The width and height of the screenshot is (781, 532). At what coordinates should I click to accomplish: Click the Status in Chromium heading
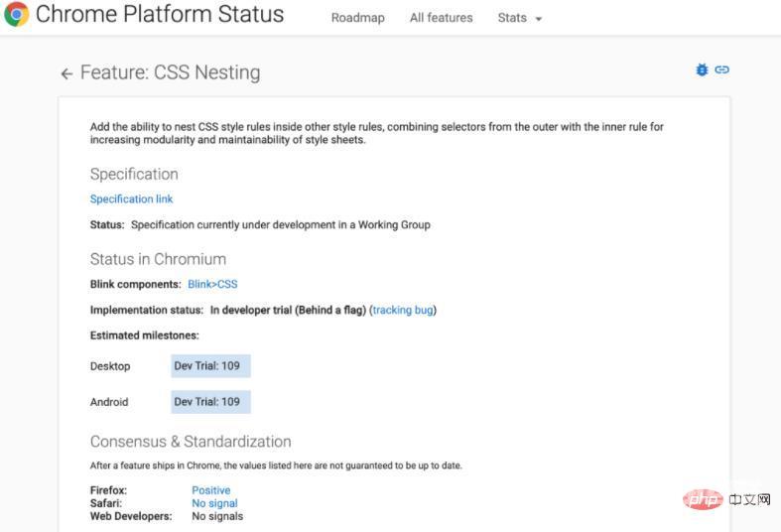click(x=158, y=259)
